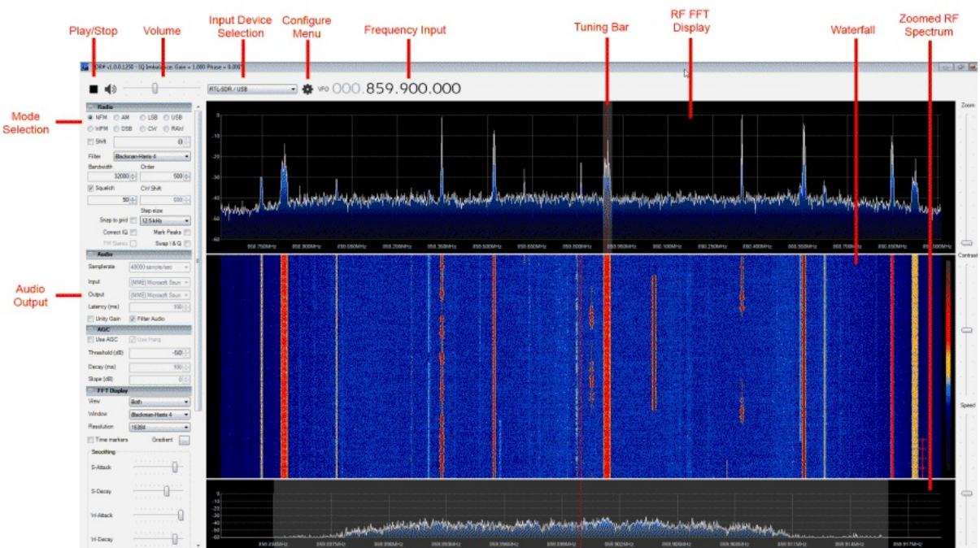Image resolution: width=980 pixels, height=548 pixels.
Task: Click the zoomed RF spectrum panel
Action: point(580,514)
